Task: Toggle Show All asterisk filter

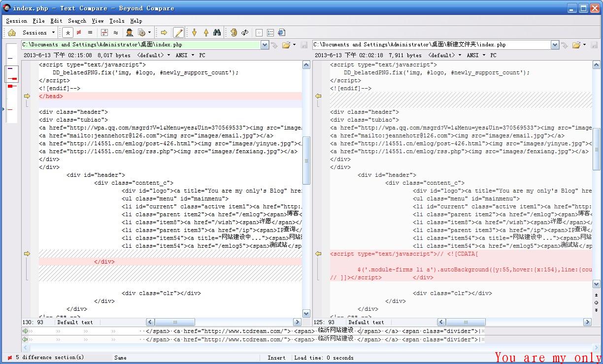Action: (68, 33)
